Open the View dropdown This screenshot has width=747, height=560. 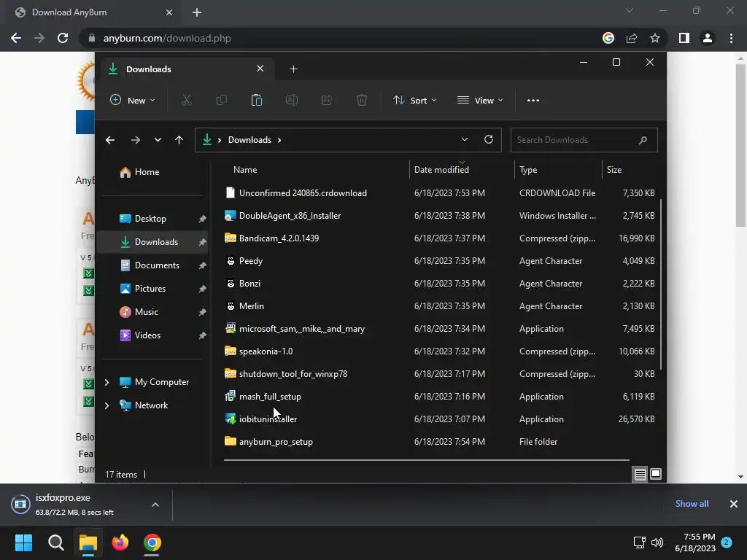coord(480,101)
